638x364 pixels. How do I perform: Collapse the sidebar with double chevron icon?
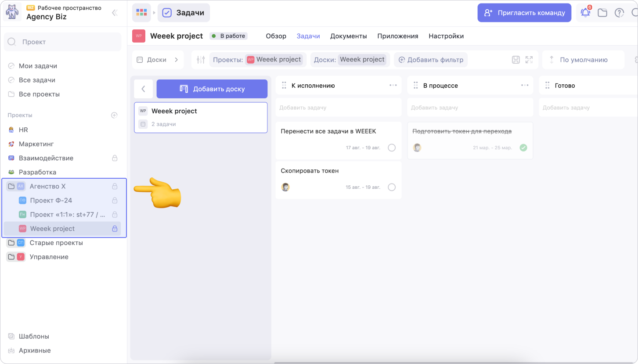pyautogui.click(x=115, y=13)
